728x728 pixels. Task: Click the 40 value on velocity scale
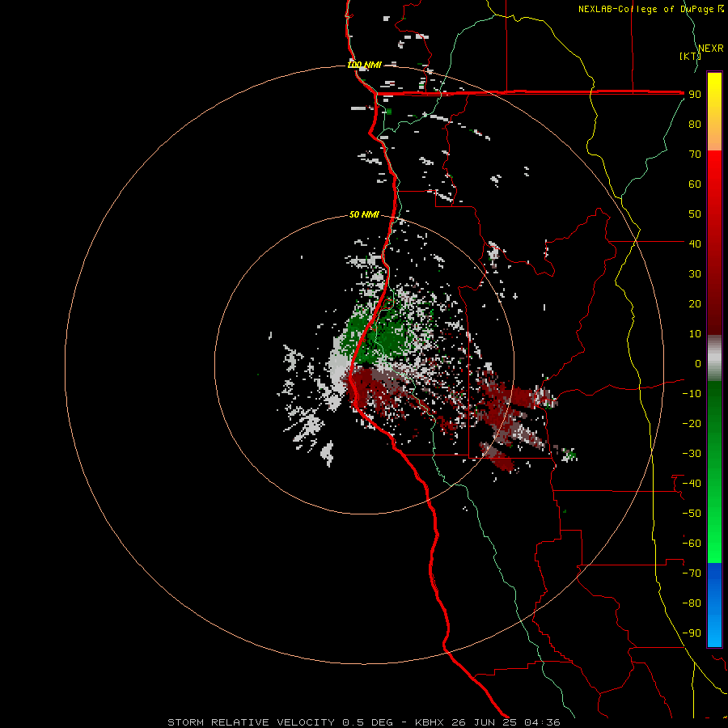pos(695,244)
